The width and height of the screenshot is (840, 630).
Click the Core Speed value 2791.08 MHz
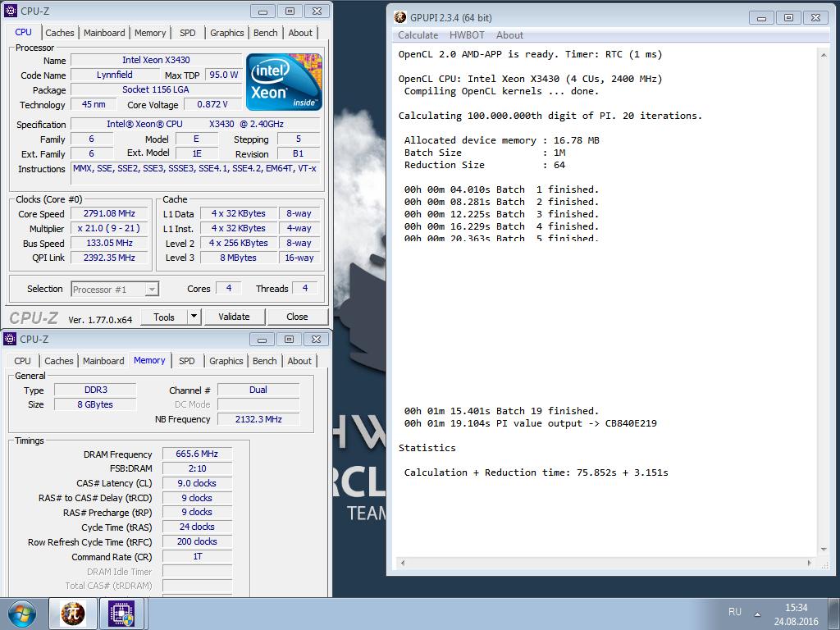click(109, 213)
